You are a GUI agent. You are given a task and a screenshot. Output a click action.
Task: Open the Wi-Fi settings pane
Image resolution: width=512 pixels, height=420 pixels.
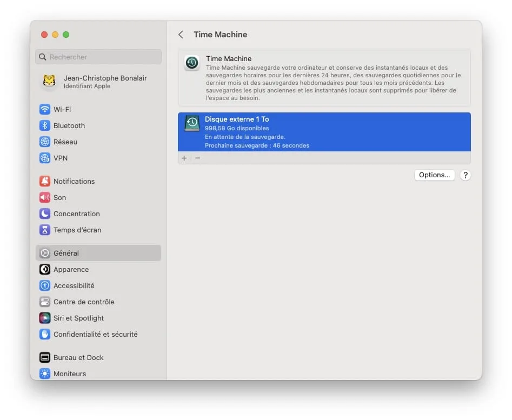[98, 109]
